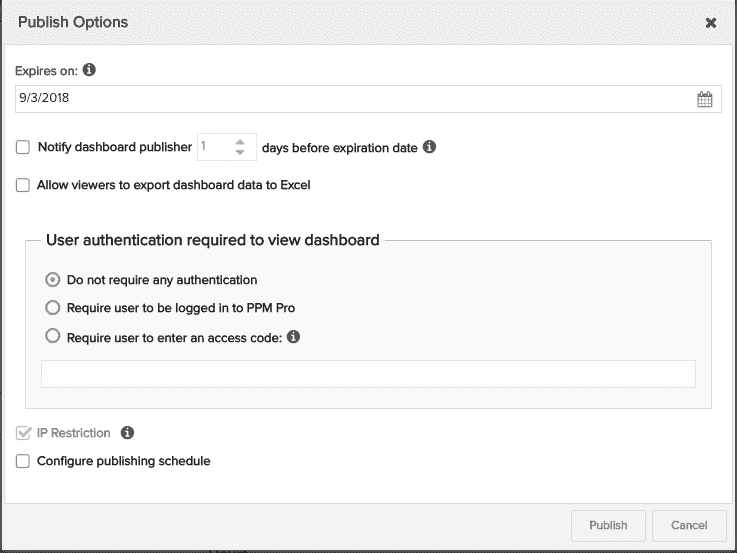Select Require user logged in to PPM Pro
This screenshot has height=553, width=737.
click(53, 308)
